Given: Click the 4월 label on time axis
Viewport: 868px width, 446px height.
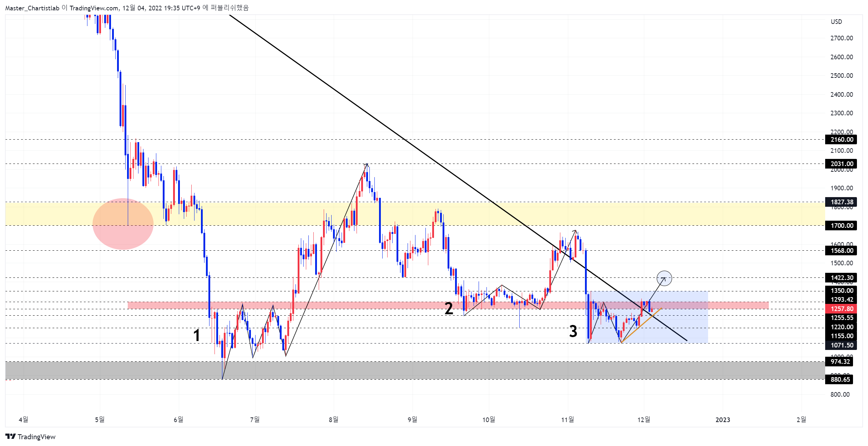Looking at the screenshot, I should click(x=23, y=420).
